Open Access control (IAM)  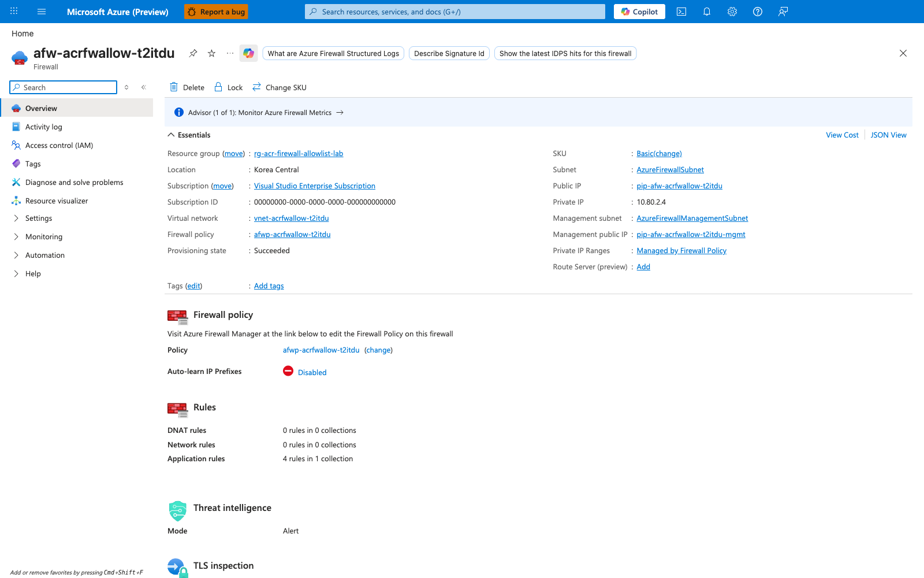tap(77, 145)
